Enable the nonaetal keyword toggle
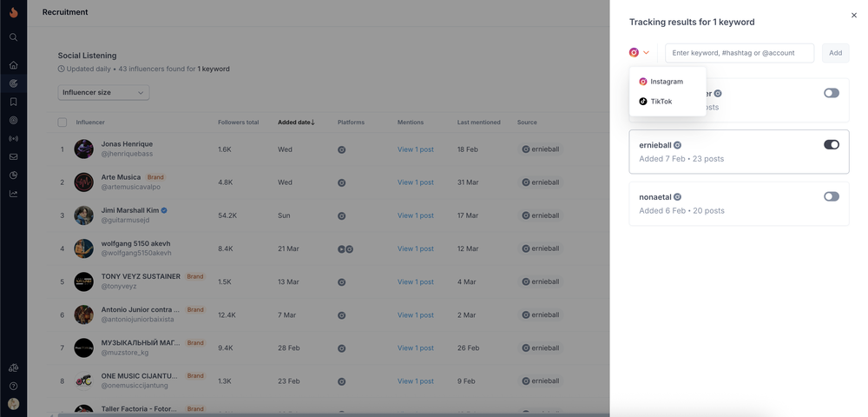This screenshot has height=417, width=868. tap(832, 196)
